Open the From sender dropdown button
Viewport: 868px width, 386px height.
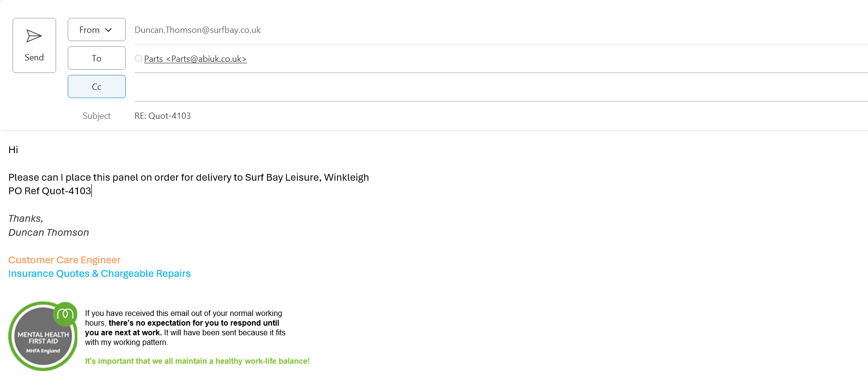(x=96, y=30)
